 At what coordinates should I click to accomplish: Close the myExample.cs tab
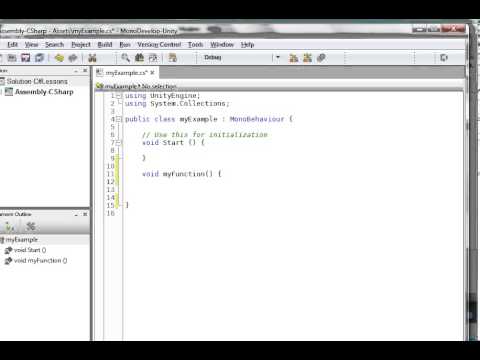[152, 73]
